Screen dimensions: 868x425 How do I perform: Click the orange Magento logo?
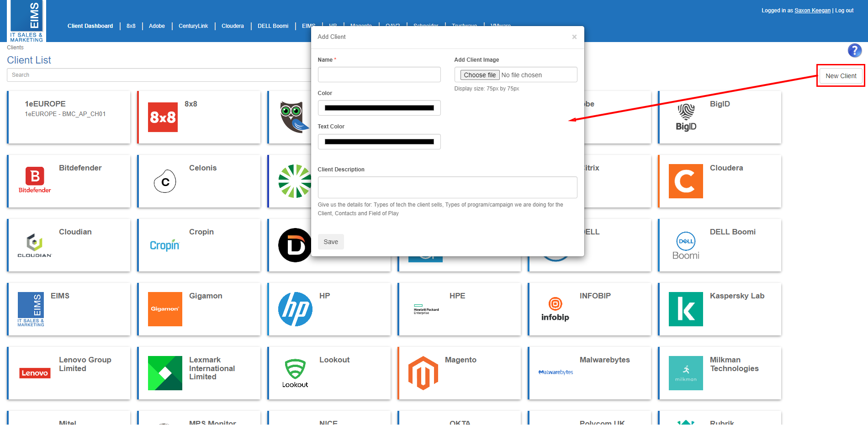[423, 373]
